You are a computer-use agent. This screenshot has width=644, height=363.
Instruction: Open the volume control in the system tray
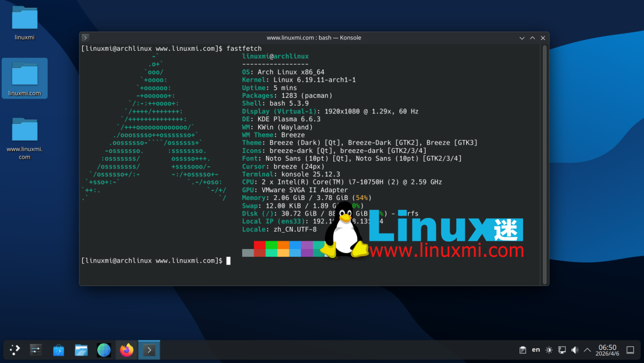tap(574, 350)
